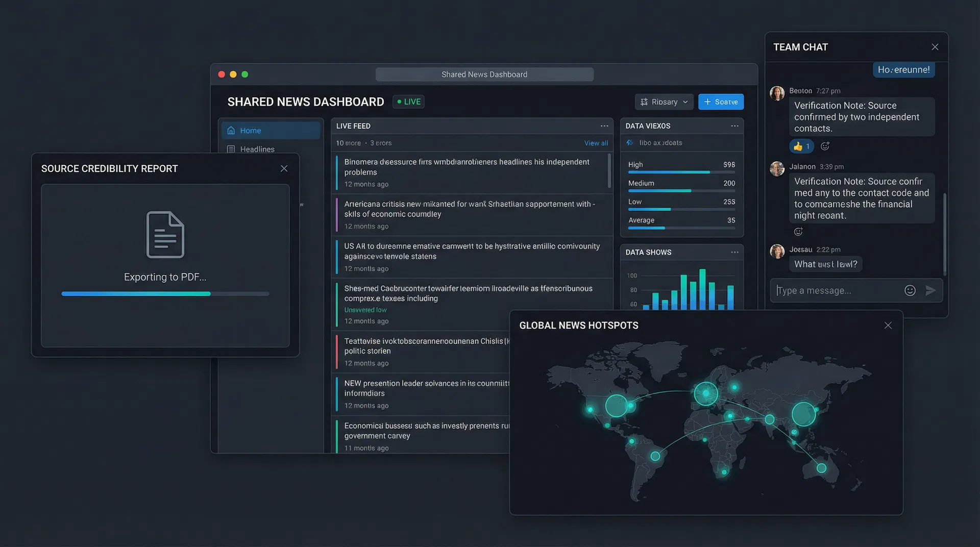The height and width of the screenshot is (547, 980).
Task: Click the lightning icon in Data Viexos panel
Action: (630, 143)
